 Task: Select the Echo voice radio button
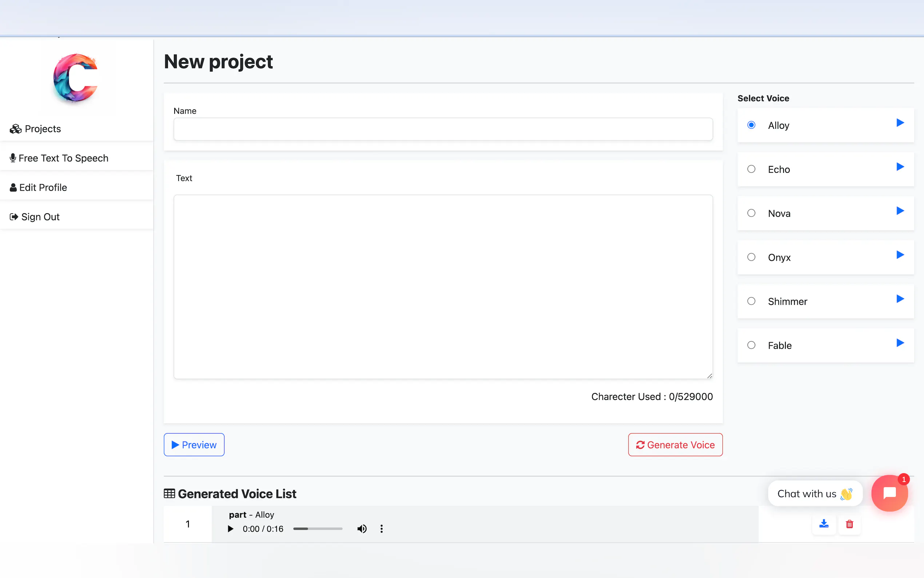(x=751, y=169)
